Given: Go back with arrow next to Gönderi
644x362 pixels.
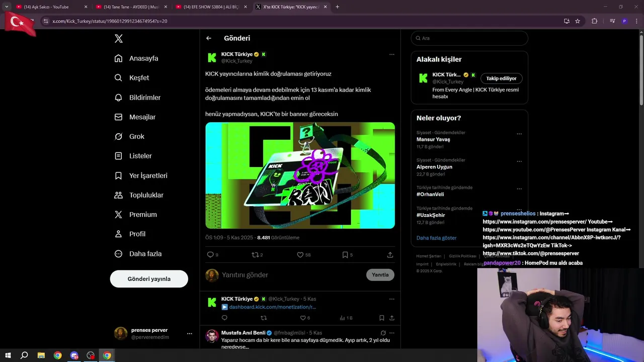Looking at the screenshot, I should coord(209,38).
